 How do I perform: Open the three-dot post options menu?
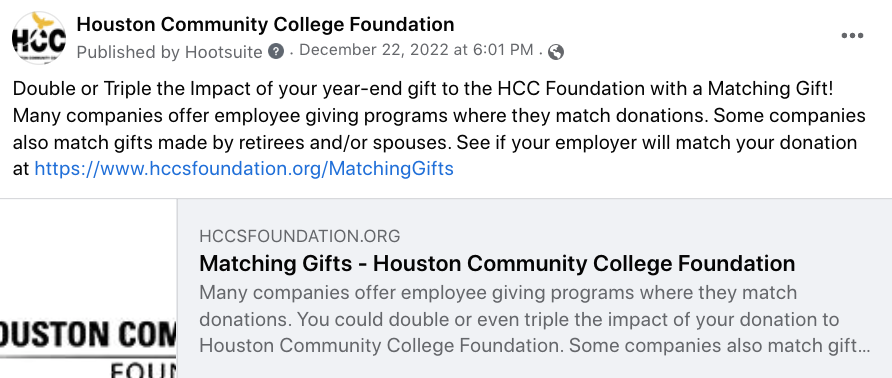pyautogui.click(x=852, y=36)
